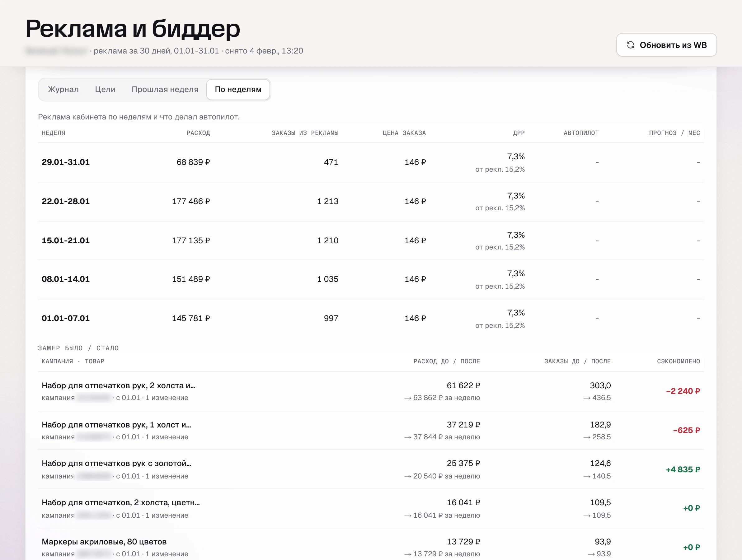Select the По неделям tab
Viewport: 742px width, 560px height.
pos(238,90)
